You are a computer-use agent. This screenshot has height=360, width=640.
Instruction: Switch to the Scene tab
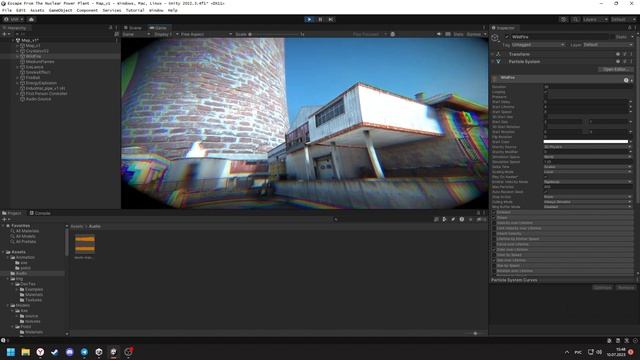coord(133,28)
